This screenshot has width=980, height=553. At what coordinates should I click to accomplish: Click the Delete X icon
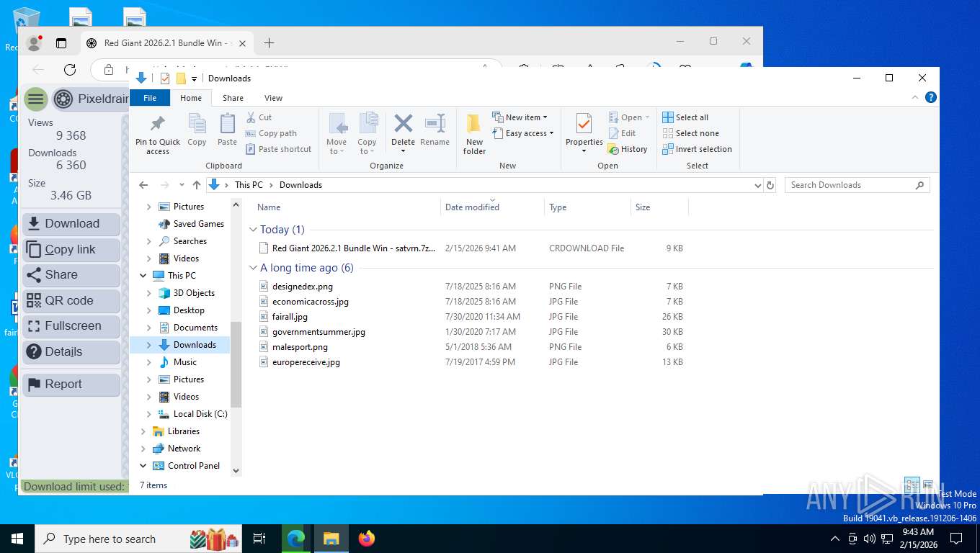coord(403,124)
